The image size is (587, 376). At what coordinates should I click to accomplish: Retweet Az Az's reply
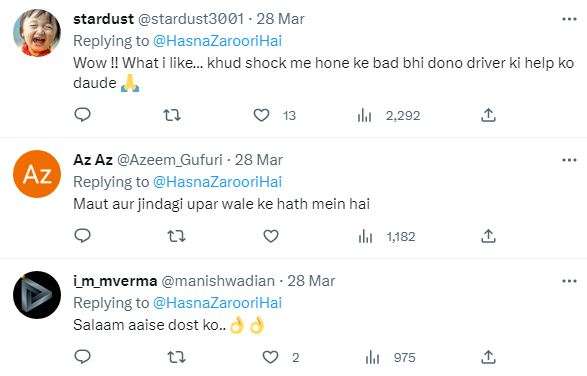point(176,236)
